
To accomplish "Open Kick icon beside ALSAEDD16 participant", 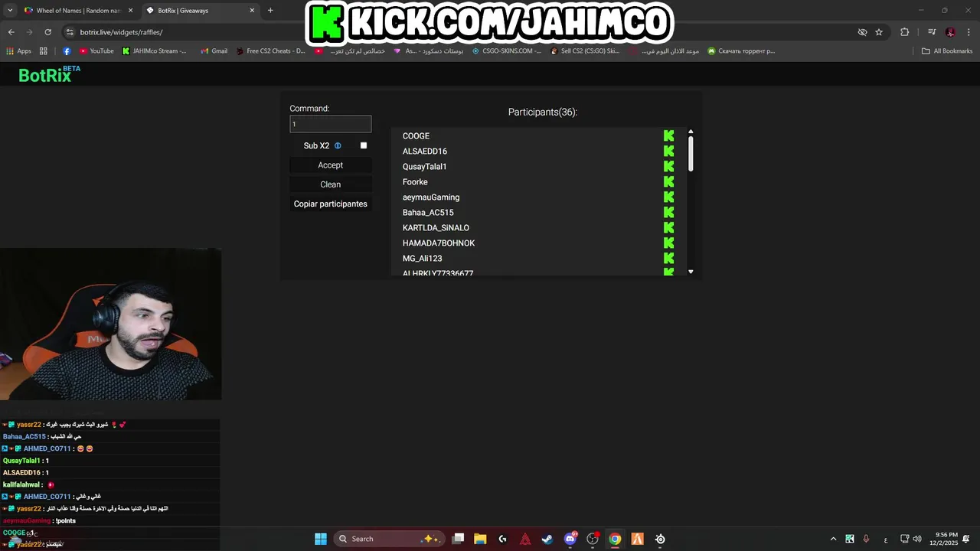I will tap(668, 152).
